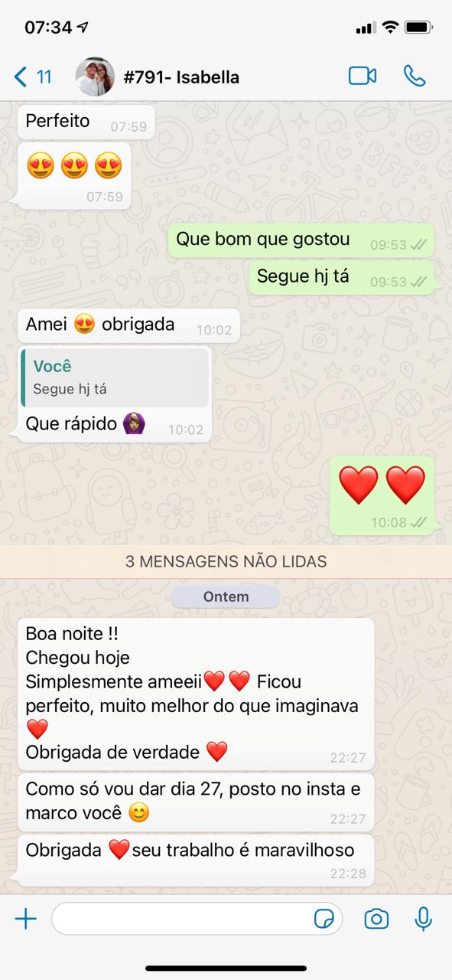Tap the 'Ontem' date label

click(226, 596)
